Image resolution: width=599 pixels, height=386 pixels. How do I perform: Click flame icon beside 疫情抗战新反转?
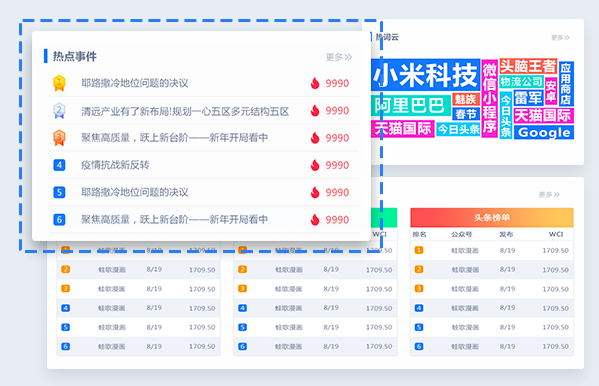pos(315,165)
